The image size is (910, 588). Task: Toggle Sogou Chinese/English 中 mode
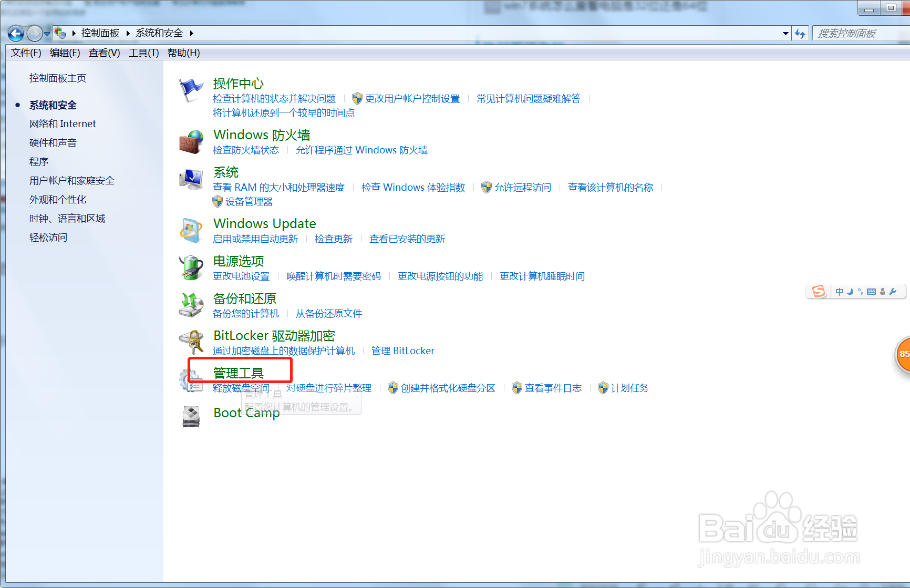[840, 292]
